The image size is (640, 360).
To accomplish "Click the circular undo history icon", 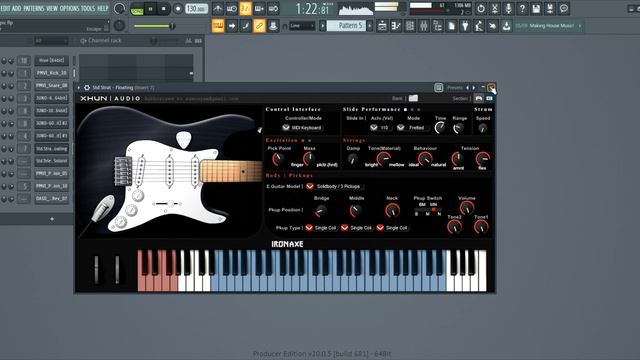I will pyautogui.click(x=481, y=8).
